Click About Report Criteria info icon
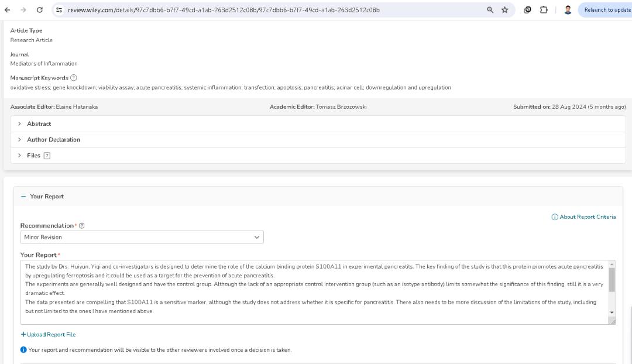 555,217
